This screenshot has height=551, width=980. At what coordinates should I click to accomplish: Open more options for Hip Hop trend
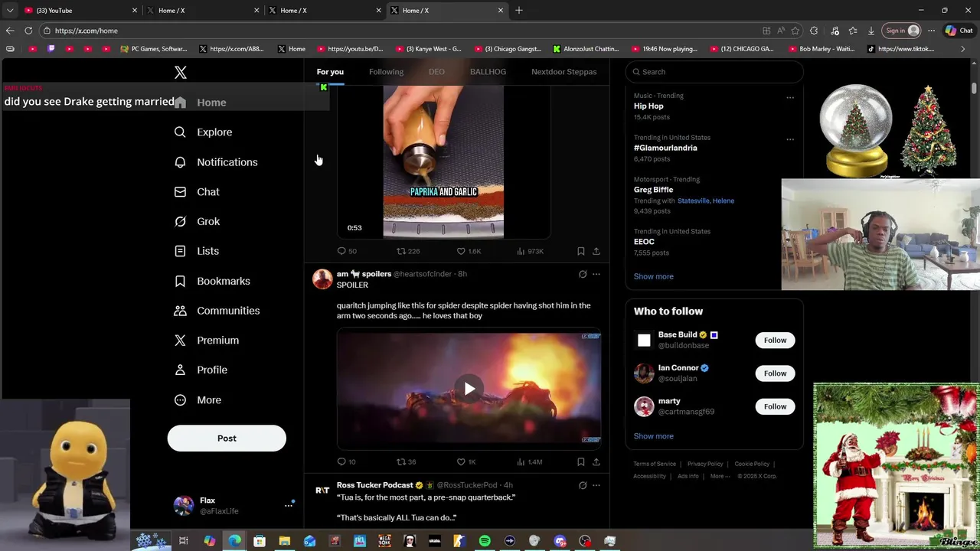790,97
